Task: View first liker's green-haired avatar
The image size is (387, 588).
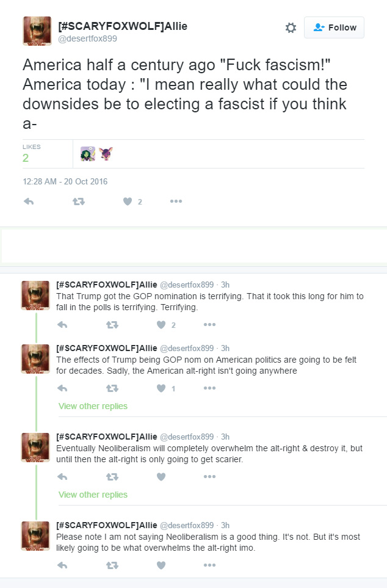Action: [x=88, y=154]
